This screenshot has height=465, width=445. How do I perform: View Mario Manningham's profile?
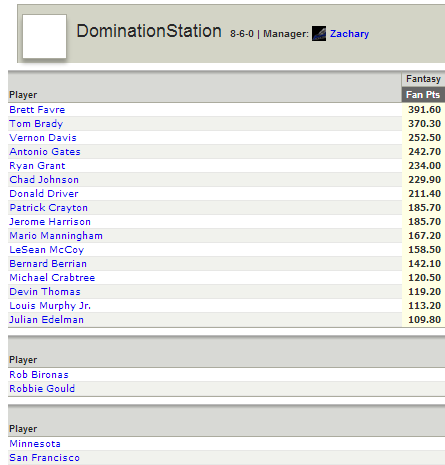coord(56,236)
